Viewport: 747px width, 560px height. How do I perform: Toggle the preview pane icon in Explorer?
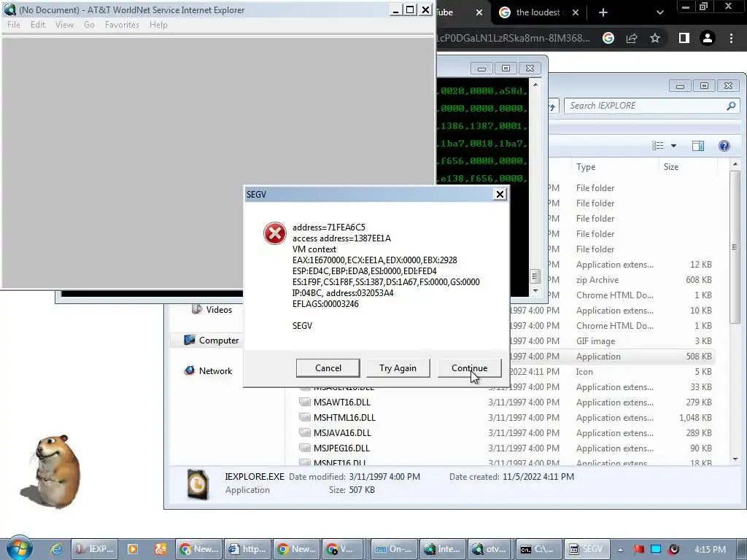(698, 146)
